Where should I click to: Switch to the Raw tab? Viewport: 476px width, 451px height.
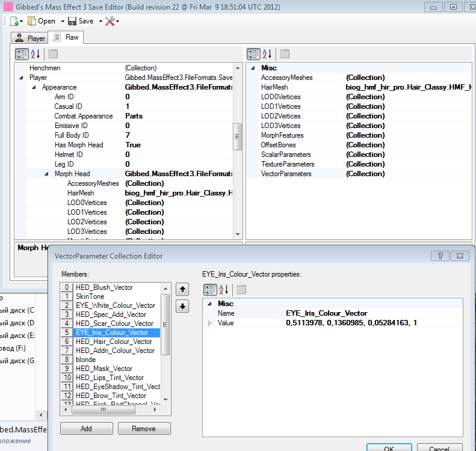[66, 37]
